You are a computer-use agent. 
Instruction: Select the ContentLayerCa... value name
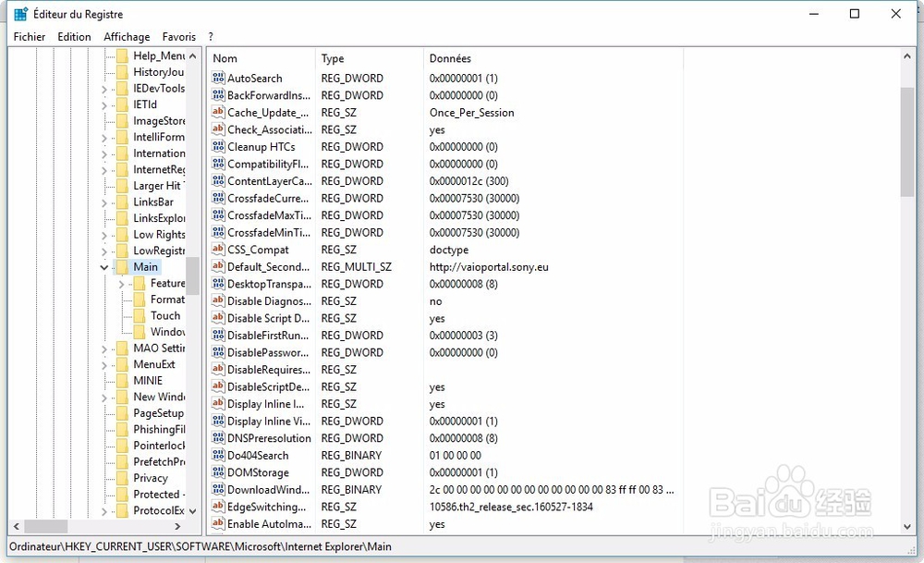(270, 181)
